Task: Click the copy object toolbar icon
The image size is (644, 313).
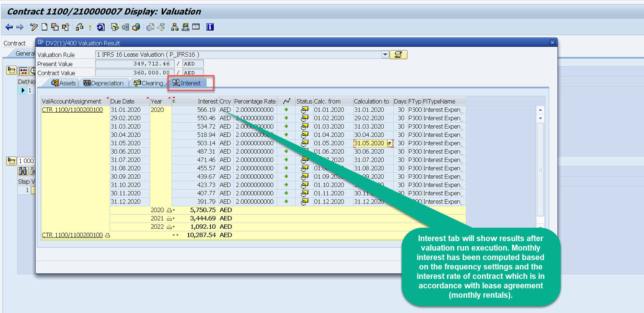Action: tap(55, 27)
